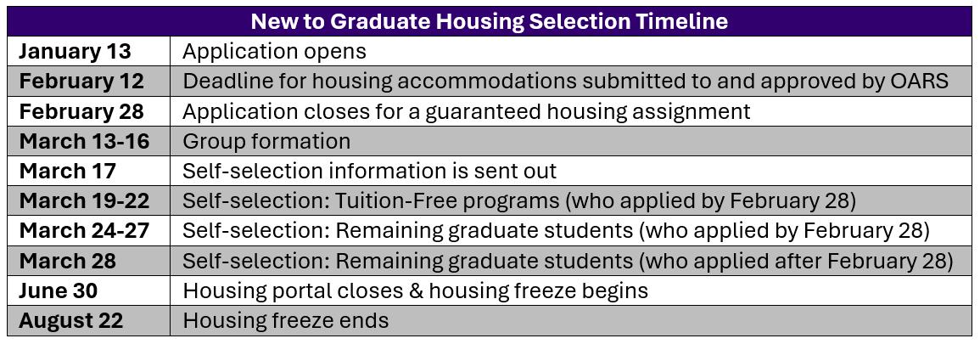Click remaining graduate students 'applied by February 28' text
This screenshot has width=980, height=344.
point(557,231)
